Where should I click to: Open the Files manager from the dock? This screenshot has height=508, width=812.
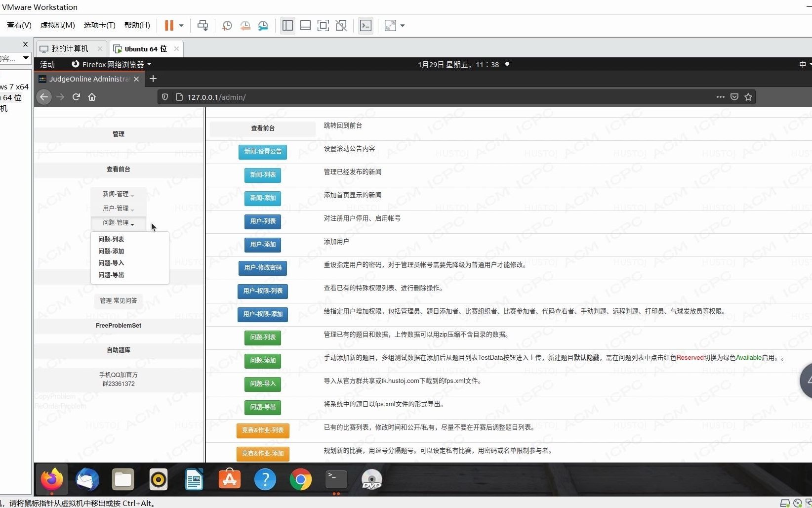pyautogui.click(x=123, y=479)
